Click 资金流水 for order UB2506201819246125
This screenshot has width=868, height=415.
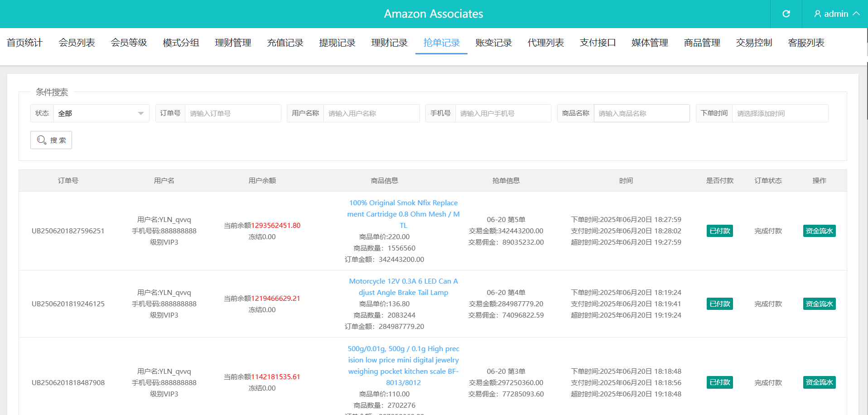click(819, 304)
